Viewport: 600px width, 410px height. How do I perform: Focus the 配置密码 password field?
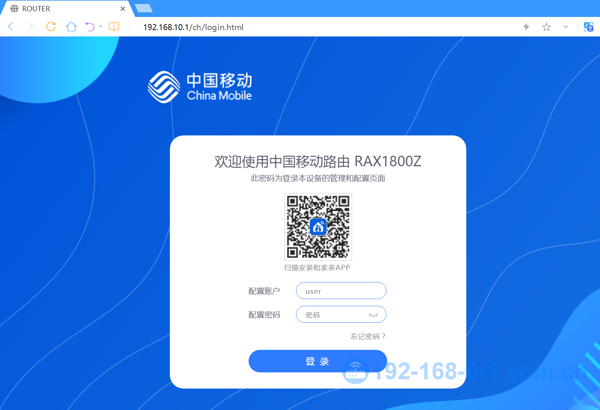pyautogui.click(x=341, y=315)
